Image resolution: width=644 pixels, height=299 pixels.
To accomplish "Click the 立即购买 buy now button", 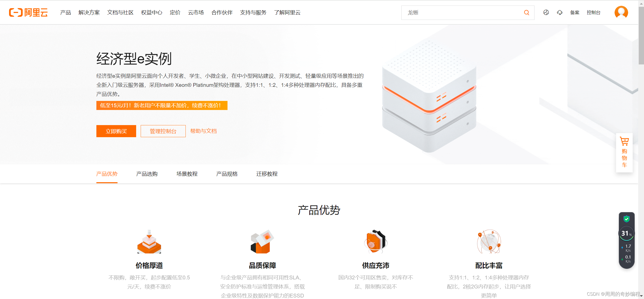I will (x=116, y=131).
